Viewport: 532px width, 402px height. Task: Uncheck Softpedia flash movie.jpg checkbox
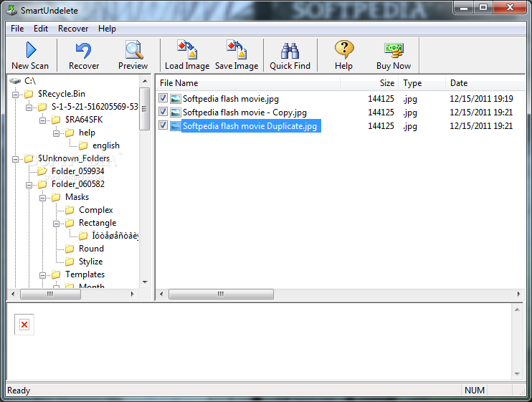163,98
